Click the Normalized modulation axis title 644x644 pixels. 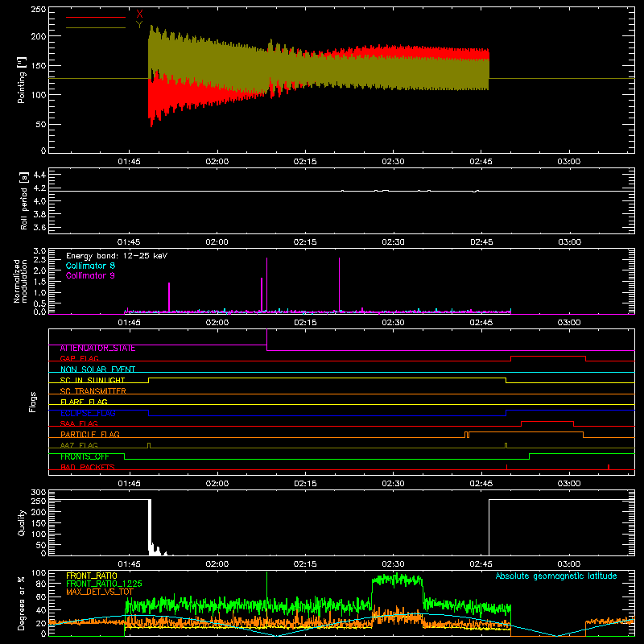point(20,281)
